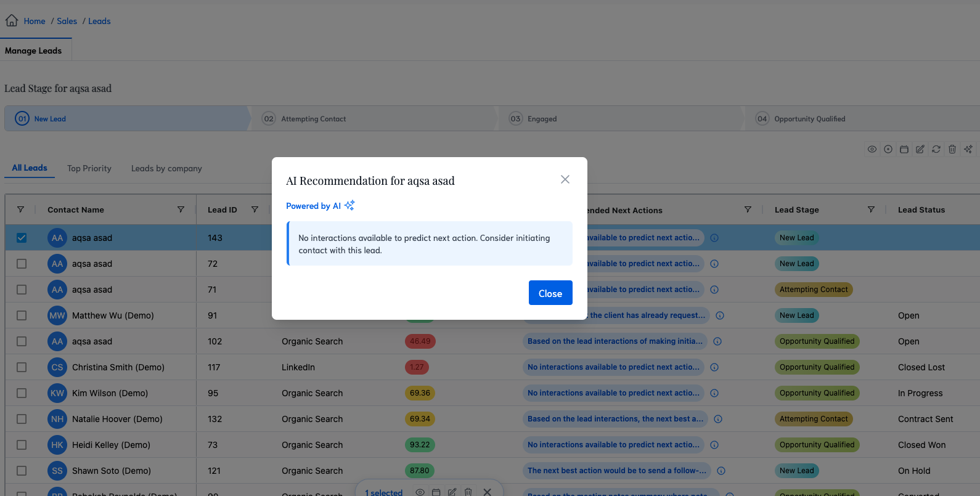Click the calendar icon in top toolbar

tap(904, 149)
